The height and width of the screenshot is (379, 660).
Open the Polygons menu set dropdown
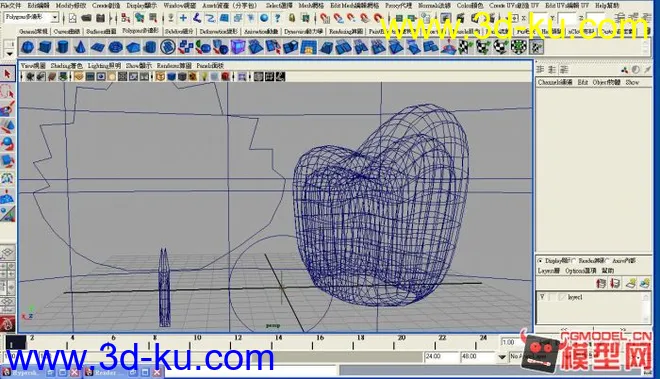(x=55, y=18)
